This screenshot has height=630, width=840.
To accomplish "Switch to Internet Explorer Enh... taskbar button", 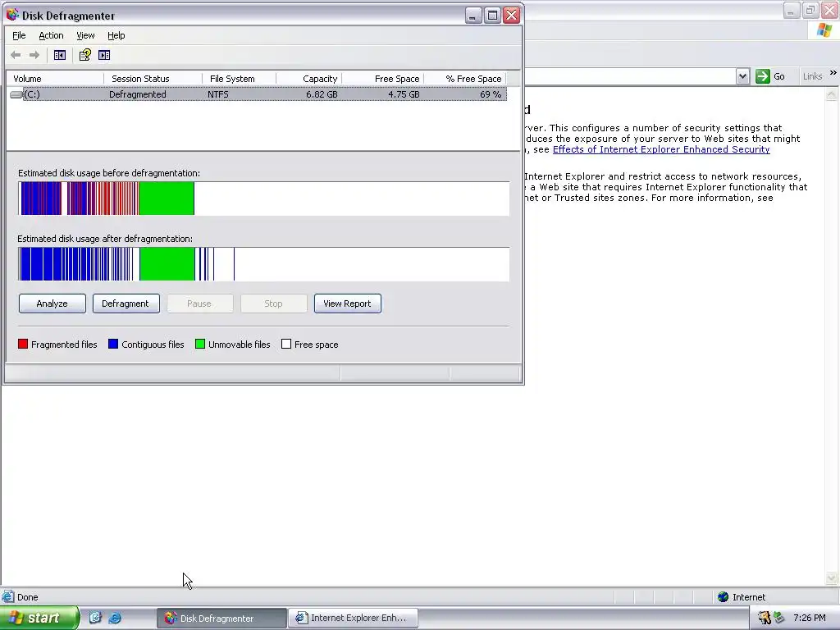I will [x=353, y=619].
